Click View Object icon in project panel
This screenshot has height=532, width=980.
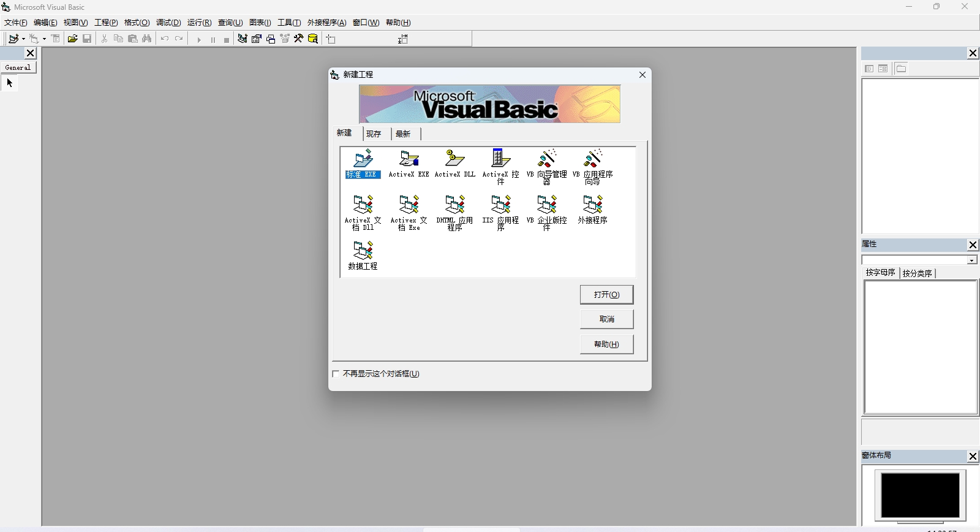click(883, 69)
